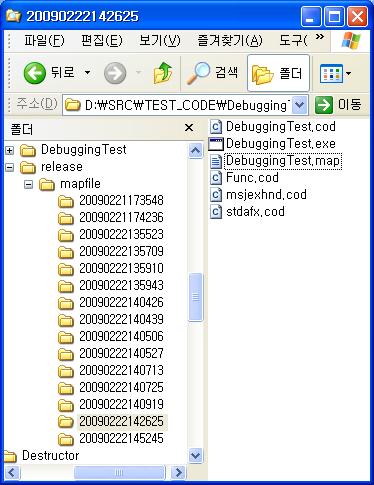Select folder 20090222145245
The width and height of the screenshot is (374, 485).
[x=121, y=438]
